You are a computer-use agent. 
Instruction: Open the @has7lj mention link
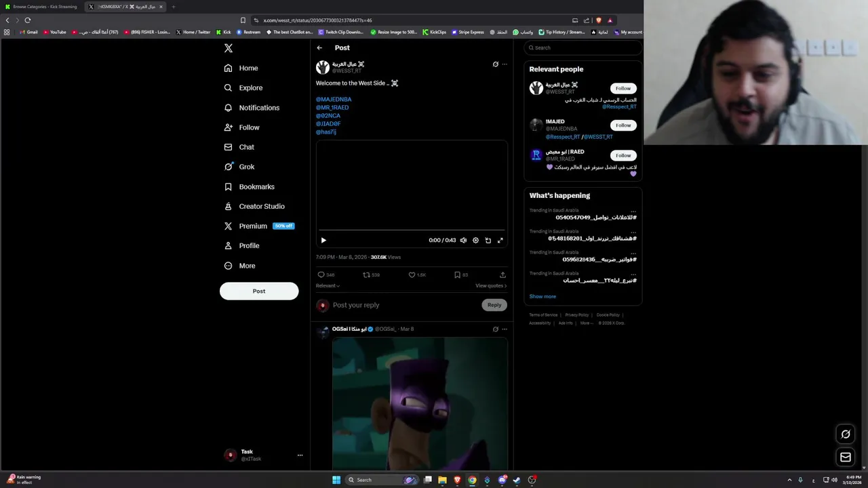pos(326,132)
